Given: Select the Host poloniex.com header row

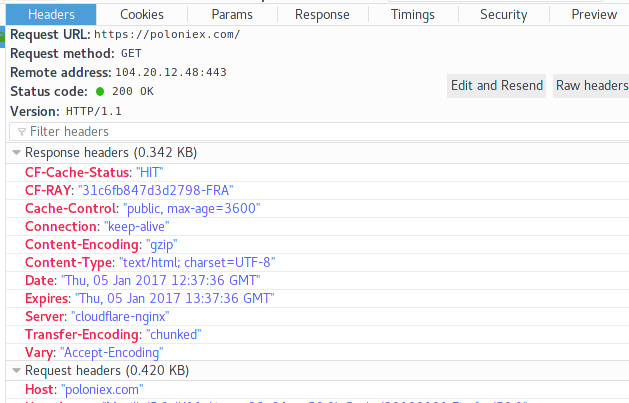Looking at the screenshot, I should 317,389.
